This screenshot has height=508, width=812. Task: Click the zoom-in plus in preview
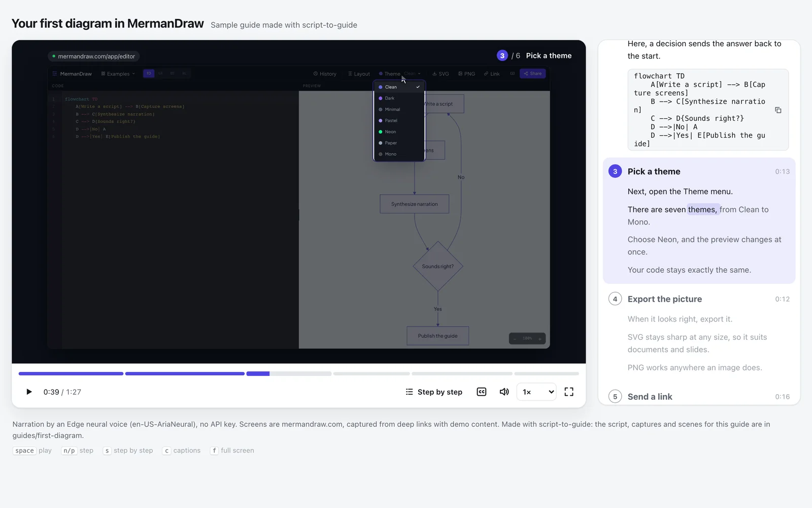pos(540,339)
